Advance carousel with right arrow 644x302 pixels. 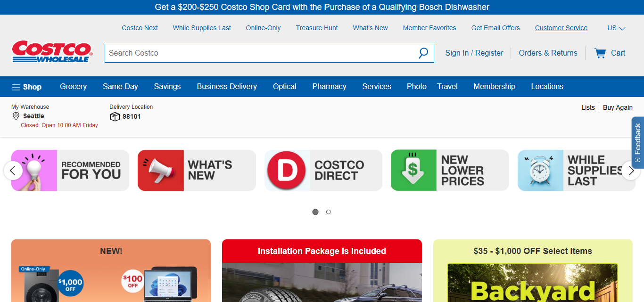coord(631,171)
